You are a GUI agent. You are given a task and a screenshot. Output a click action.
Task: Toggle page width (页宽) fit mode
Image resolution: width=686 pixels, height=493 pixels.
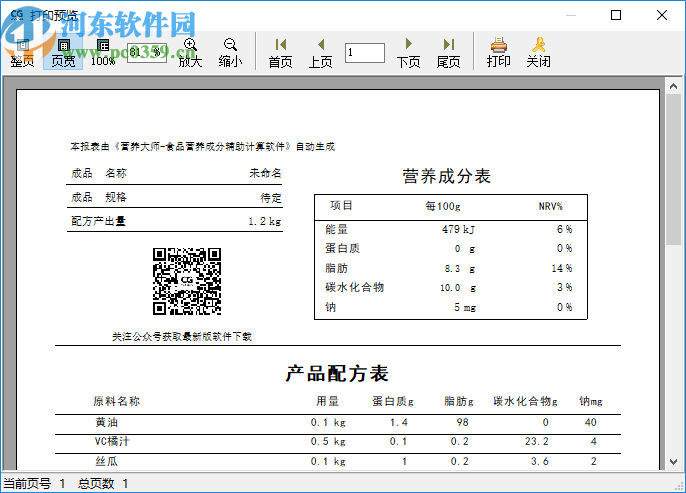[x=63, y=52]
